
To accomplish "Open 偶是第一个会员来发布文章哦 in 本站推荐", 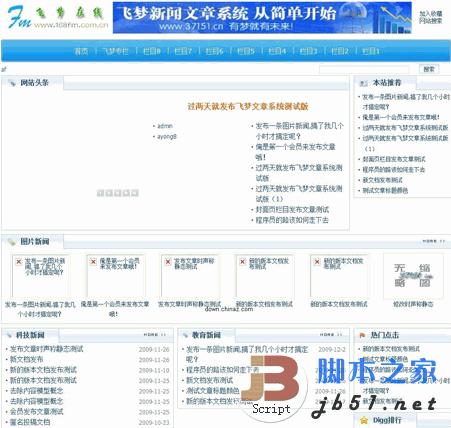I will [x=401, y=117].
